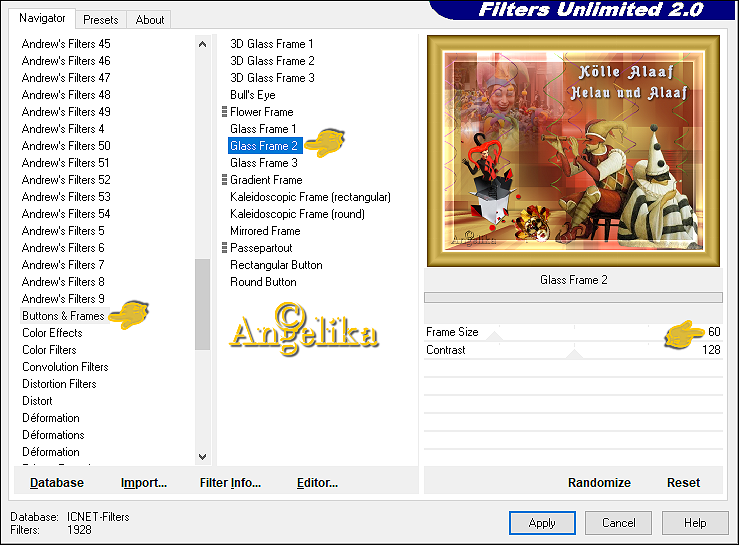Select highlighted Glass Frame 2 filter

(x=264, y=146)
